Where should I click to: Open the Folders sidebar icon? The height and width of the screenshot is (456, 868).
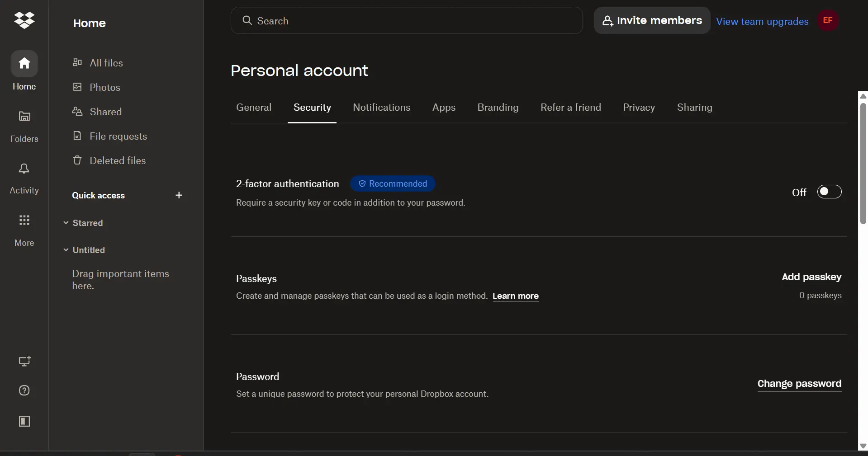pyautogui.click(x=24, y=117)
